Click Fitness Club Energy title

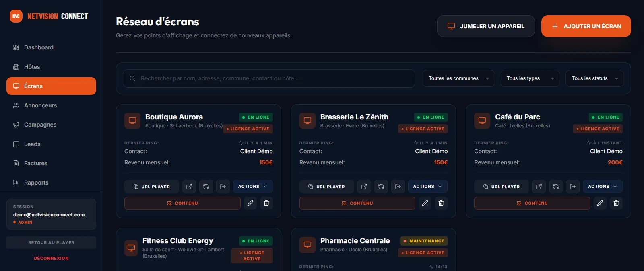(178, 240)
